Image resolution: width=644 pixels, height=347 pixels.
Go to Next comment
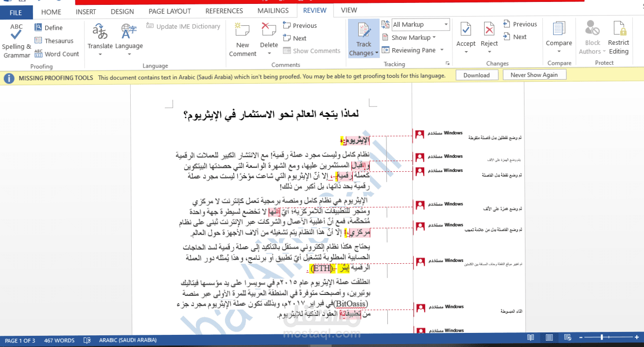pos(295,38)
